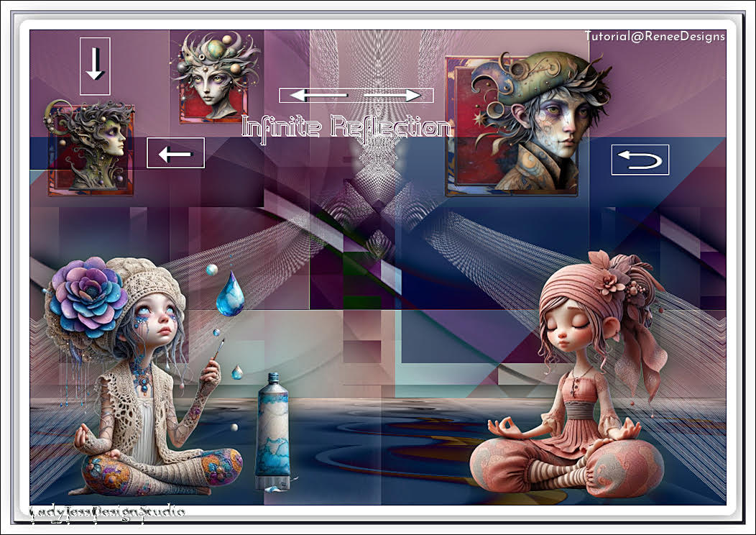Click the double-headed left-right arrow box
756x535 pixels.
(356, 96)
